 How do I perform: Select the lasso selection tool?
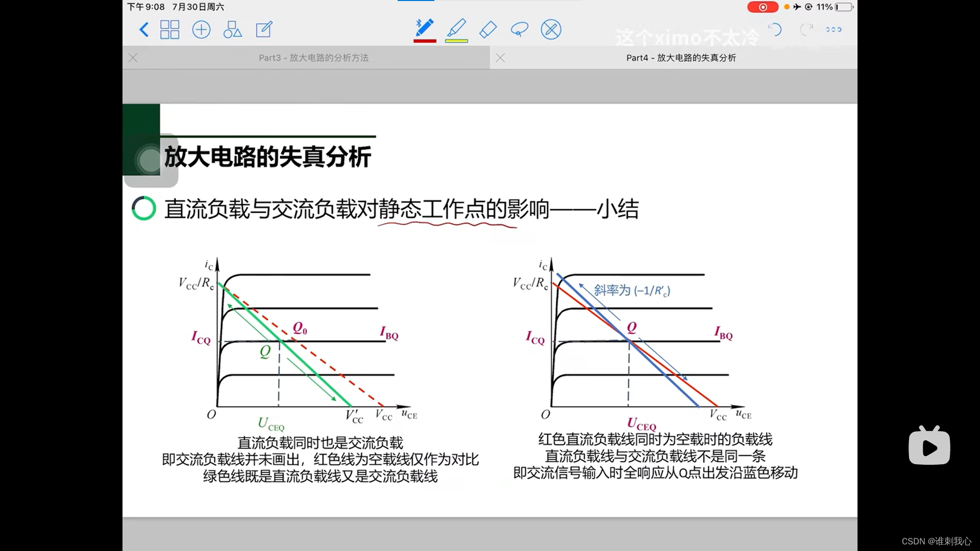pyautogui.click(x=519, y=30)
